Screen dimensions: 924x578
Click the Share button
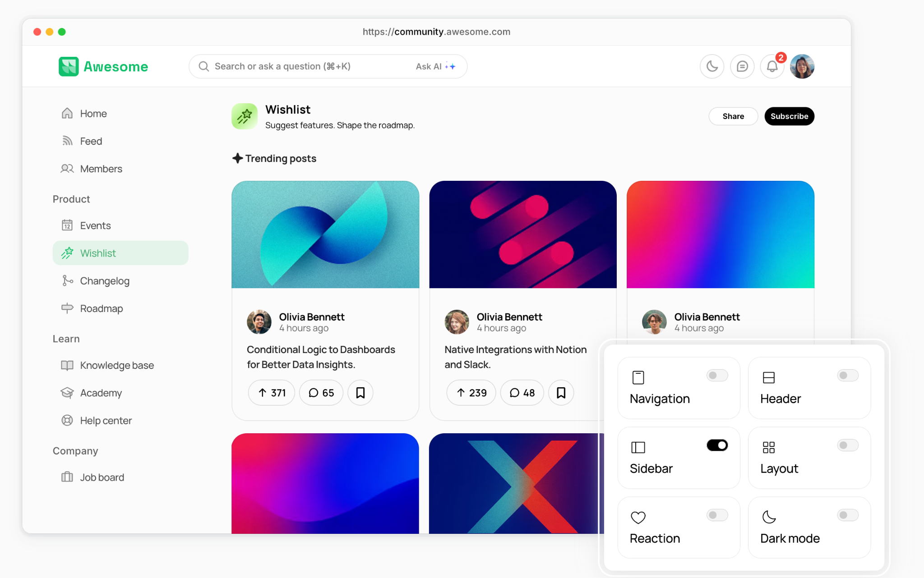click(733, 116)
